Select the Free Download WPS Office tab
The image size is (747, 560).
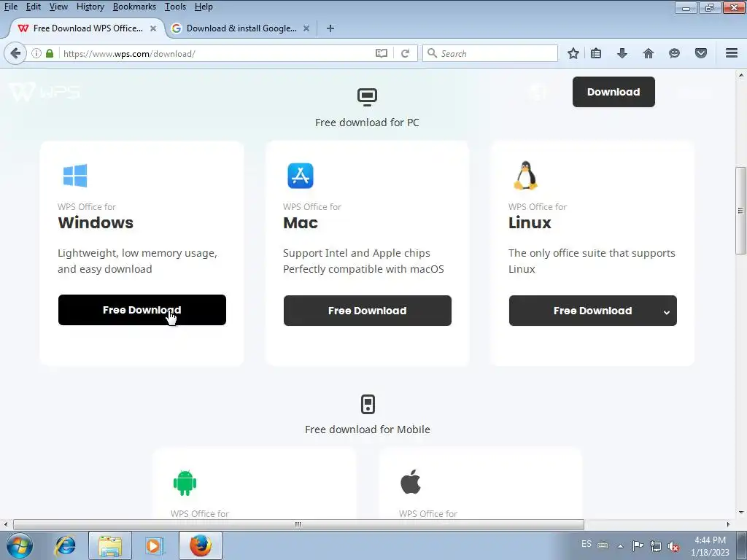pyautogui.click(x=88, y=28)
